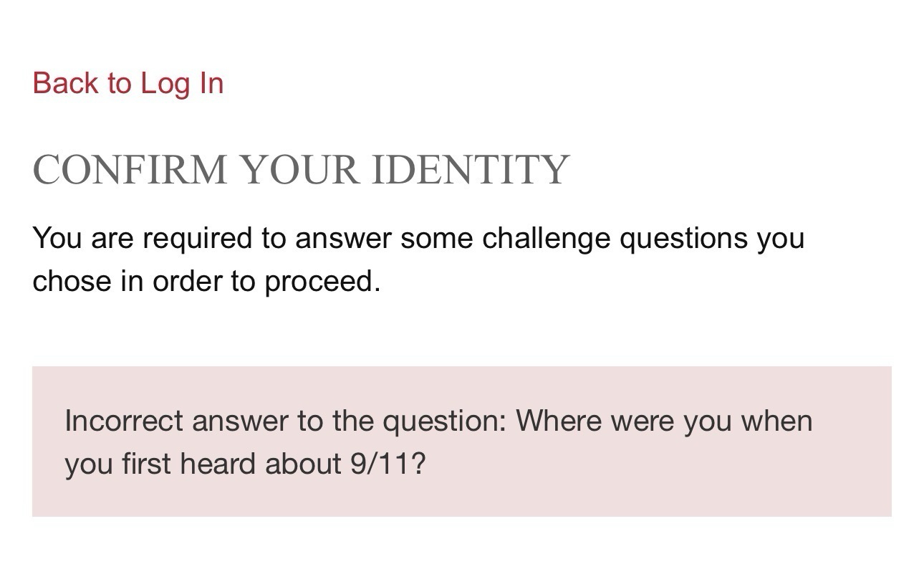924x582 pixels.
Task: Click the word 'Incorrect' in the error
Action: [124, 420]
